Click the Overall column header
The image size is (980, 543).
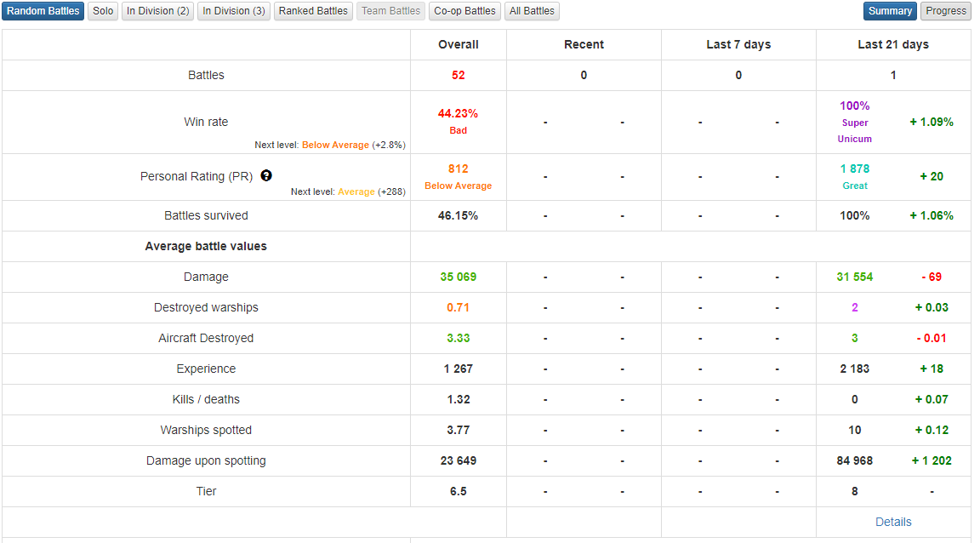pyautogui.click(x=459, y=44)
